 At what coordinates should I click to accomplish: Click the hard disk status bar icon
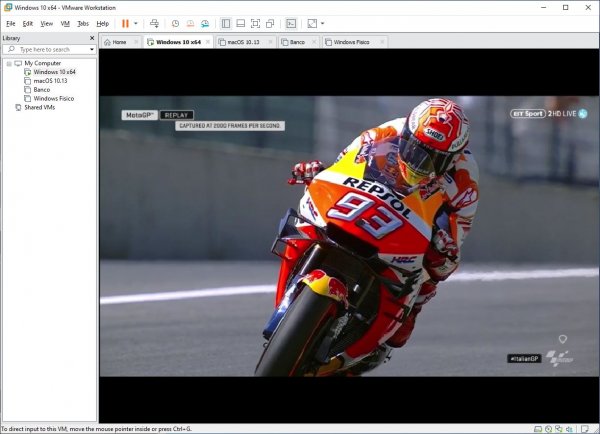[538, 429]
